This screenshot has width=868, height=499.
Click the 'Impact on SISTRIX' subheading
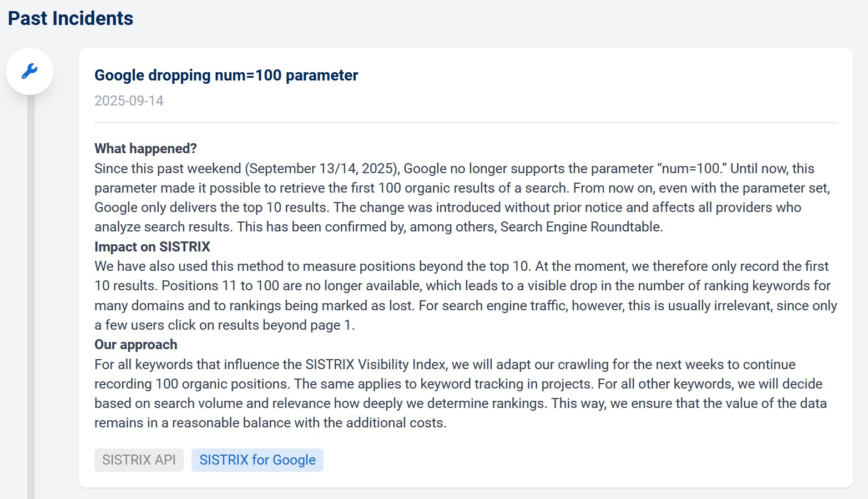(x=152, y=247)
